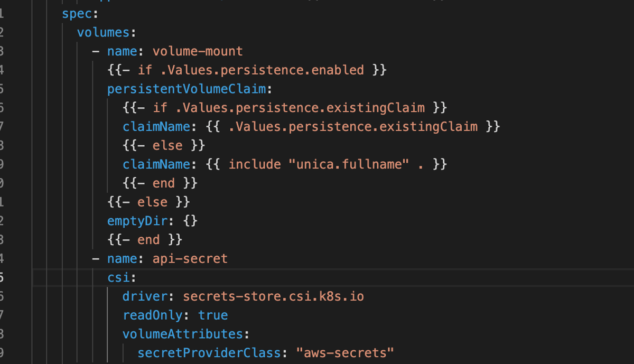Click the api-secret name value

click(x=190, y=259)
